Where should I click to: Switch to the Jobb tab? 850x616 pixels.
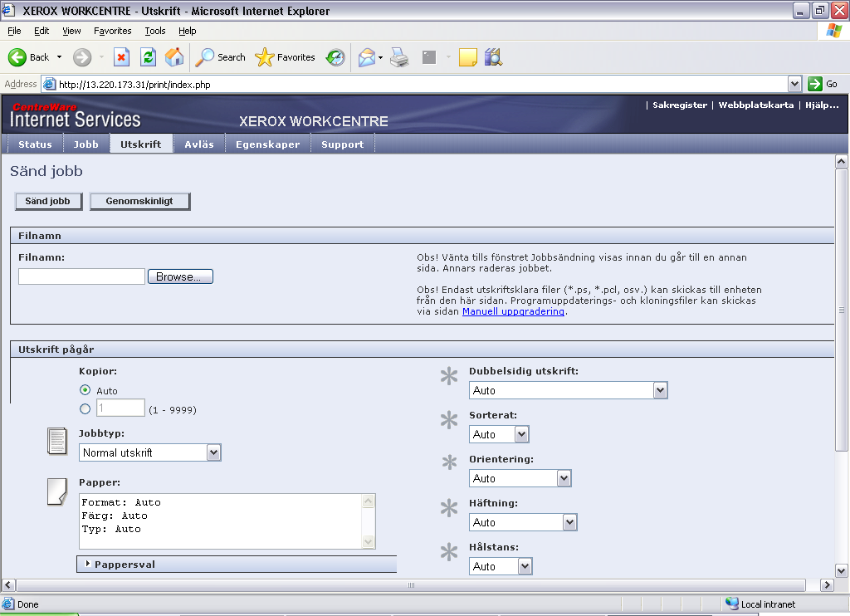(x=86, y=144)
